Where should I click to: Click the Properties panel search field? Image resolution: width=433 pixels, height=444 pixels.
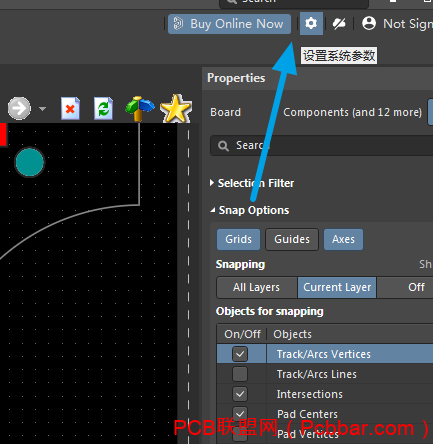322,145
